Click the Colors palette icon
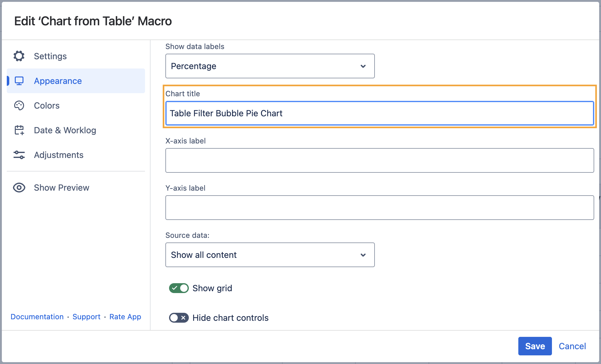The height and width of the screenshot is (364, 601). [x=19, y=105]
